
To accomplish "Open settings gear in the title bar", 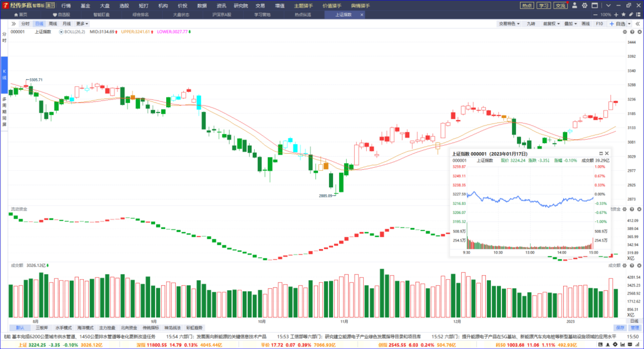I will pyautogui.click(x=584, y=5).
